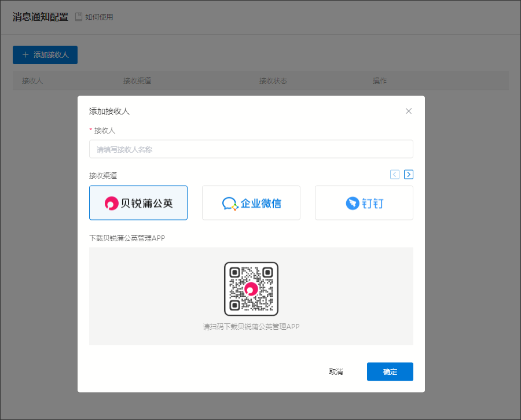Show next channels with right arrow
This screenshot has height=420, width=521.
[x=408, y=174]
